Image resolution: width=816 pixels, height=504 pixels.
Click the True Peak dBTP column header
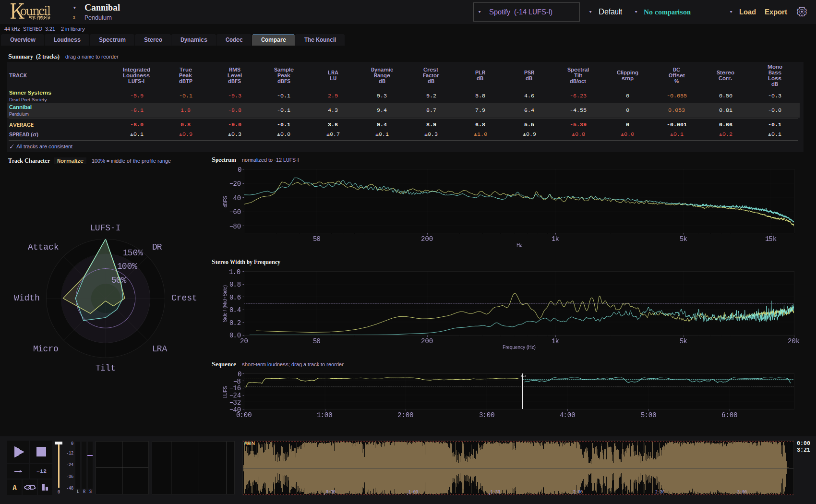pos(186,75)
